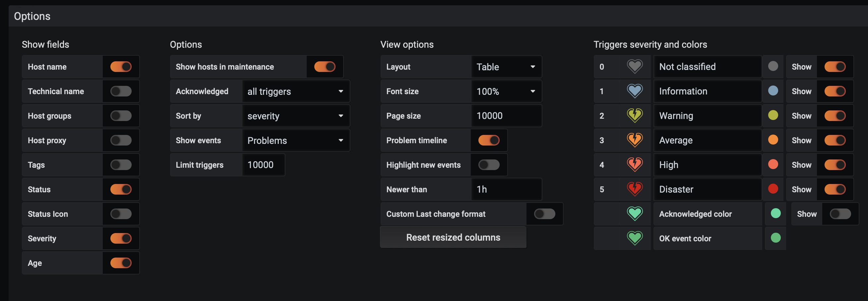Enable the Status Icon toggle
The width and height of the screenshot is (868, 301).
click(x=121, y=214)
